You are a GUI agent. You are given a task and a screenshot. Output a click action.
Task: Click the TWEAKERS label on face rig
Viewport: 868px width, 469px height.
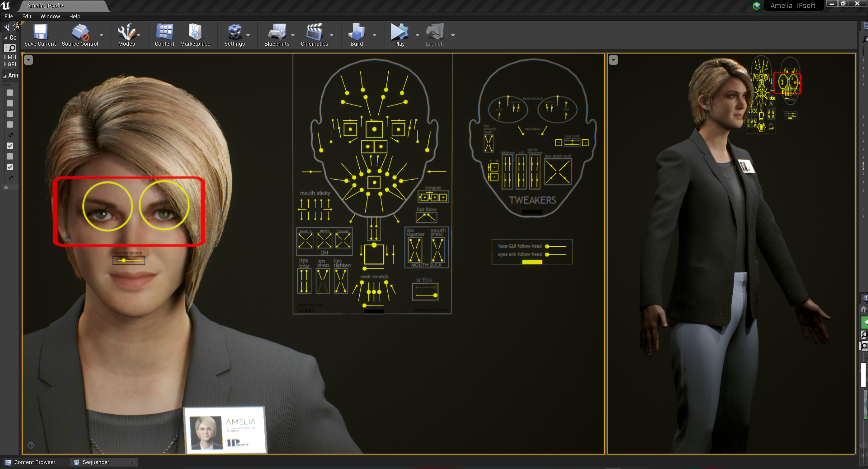[532, 200]
